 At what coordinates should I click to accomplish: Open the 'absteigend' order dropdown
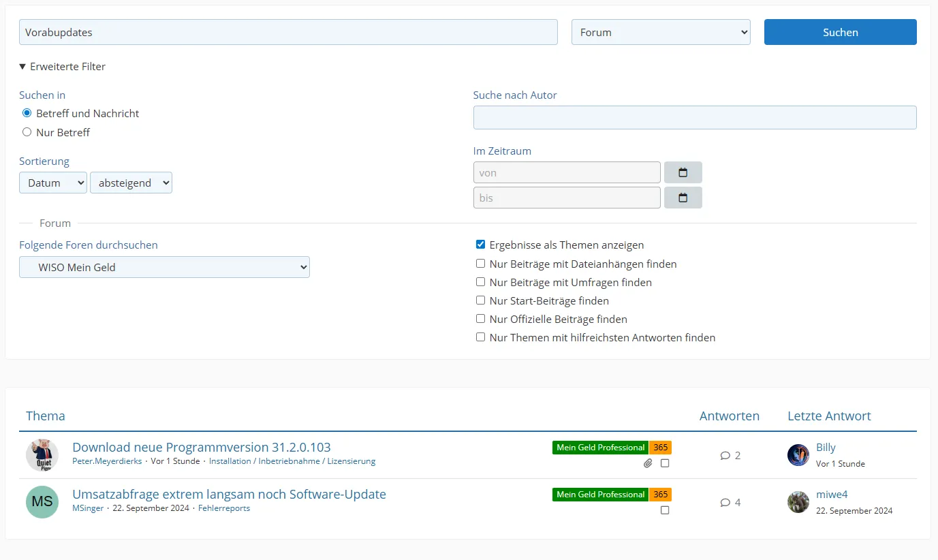131,183
